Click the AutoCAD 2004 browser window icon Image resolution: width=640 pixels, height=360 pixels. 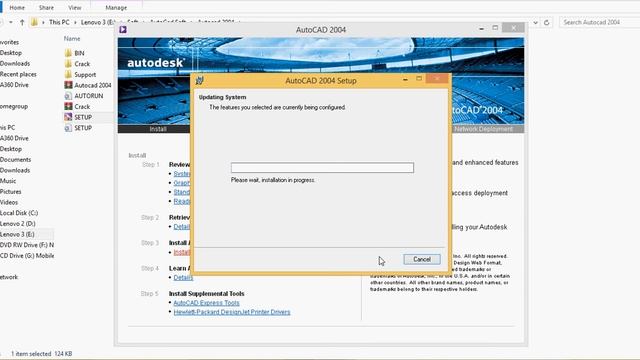123,29
